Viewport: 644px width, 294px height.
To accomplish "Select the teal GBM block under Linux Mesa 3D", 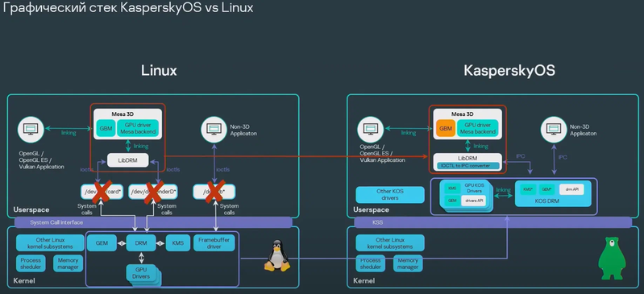I will pyautogui.click(x=106, y=128).
